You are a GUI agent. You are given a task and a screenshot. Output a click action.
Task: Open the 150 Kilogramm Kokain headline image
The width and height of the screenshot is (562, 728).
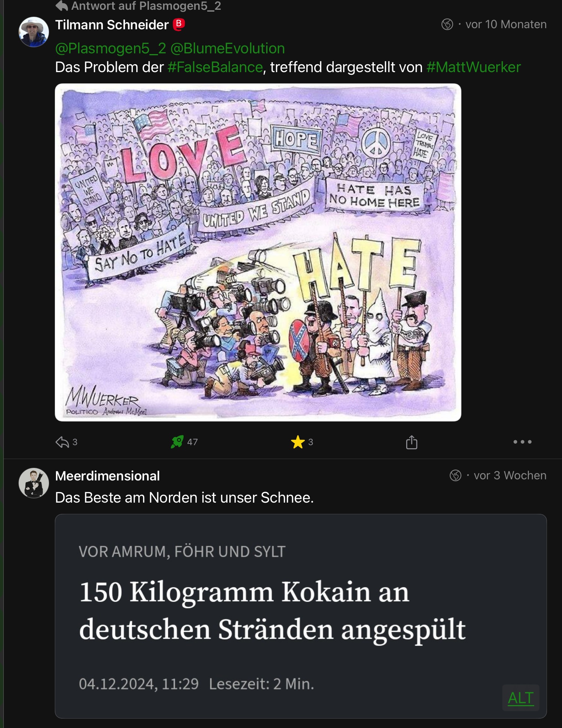301,616
